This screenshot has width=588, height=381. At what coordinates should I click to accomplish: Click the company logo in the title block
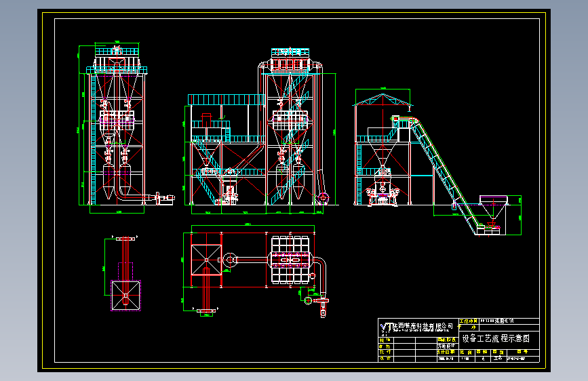coord(385,328)
